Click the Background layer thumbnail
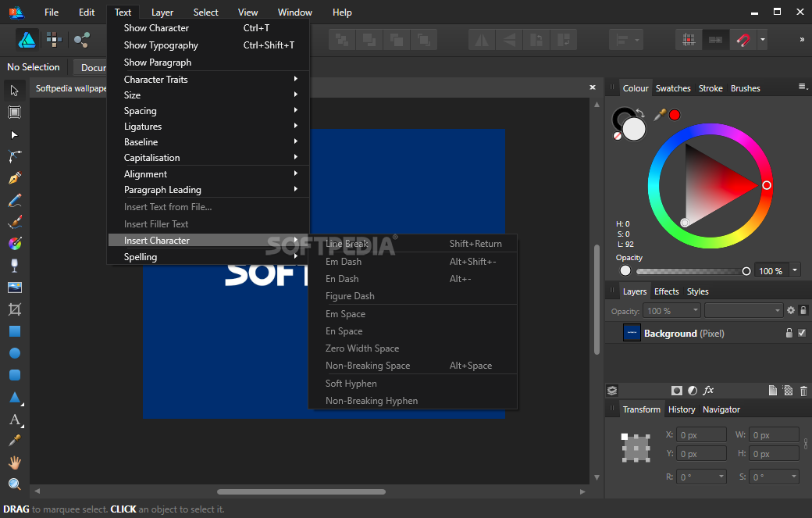Image resolution: width=812 pixels, height=518 pixels. coord(632,333)
